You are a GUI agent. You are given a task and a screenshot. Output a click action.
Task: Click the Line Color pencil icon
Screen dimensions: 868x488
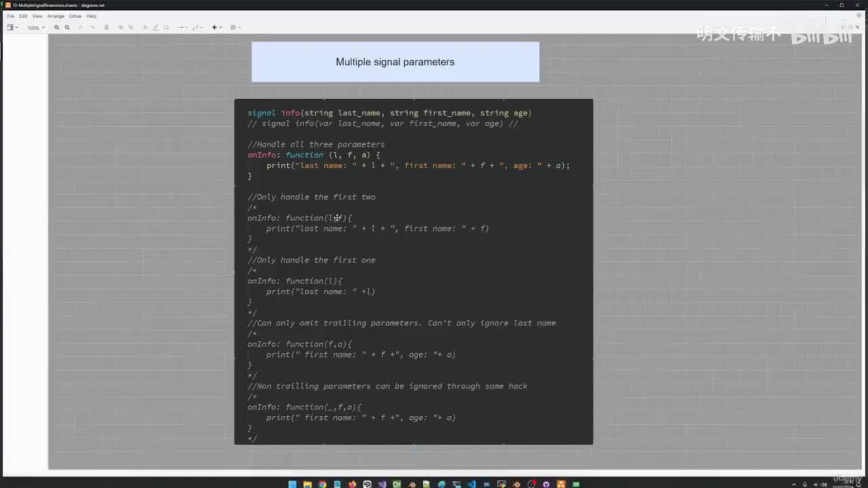155,28
